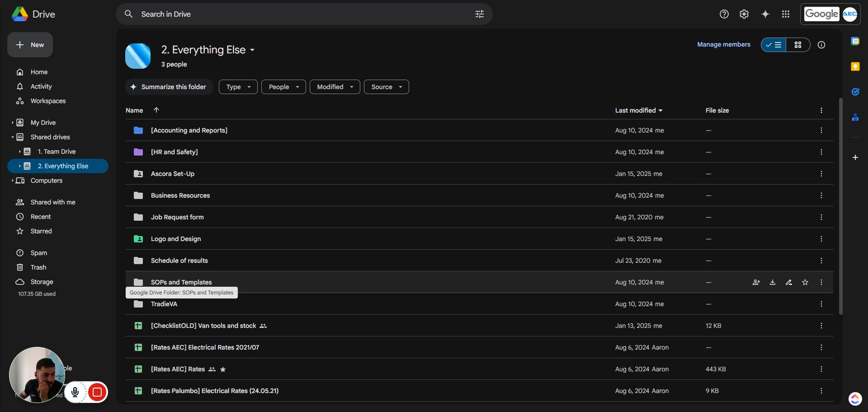
Task: Open more actions for TradieVA row
Action: [821, 304]
